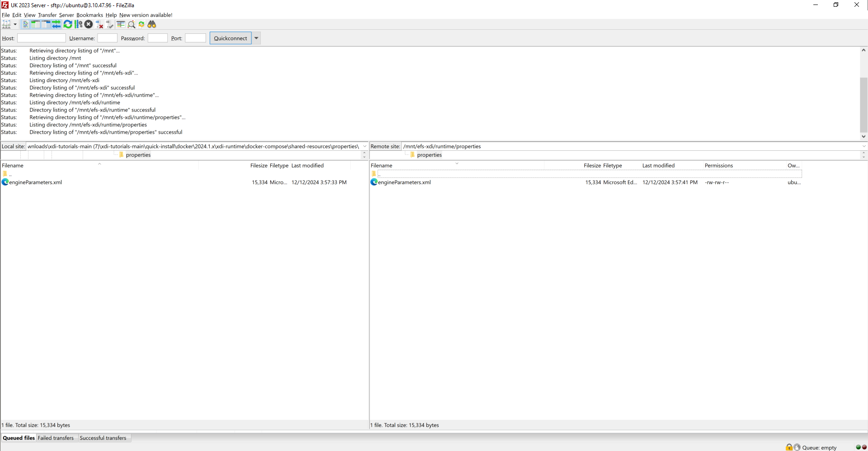868x451 pixels.
Task: Click the speed limits gauge icon
Action: coord(797,447)
